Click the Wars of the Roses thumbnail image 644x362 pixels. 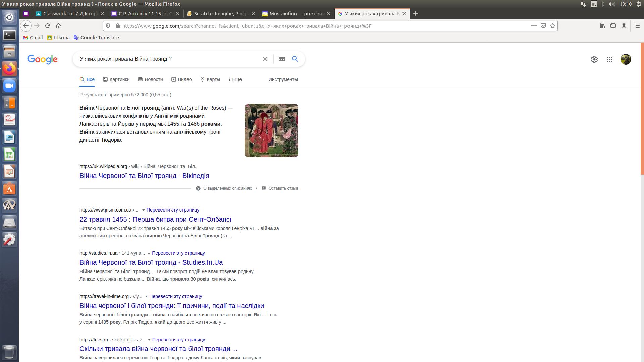(271, 130)
